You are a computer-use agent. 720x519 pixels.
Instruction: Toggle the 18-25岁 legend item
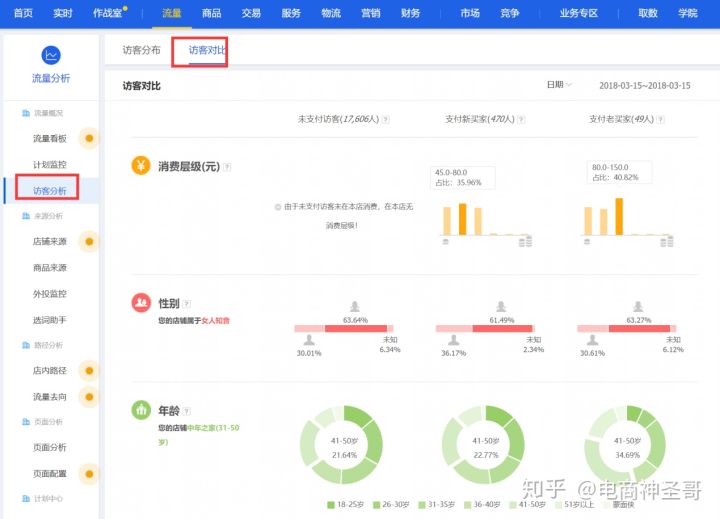click(x=345, y=505)
